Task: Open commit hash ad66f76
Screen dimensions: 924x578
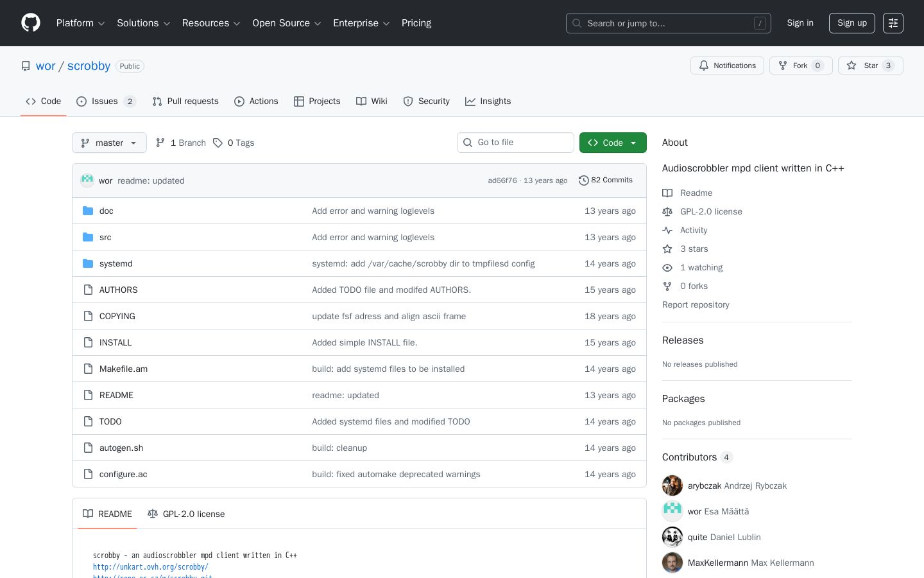Action: point(502,180)
